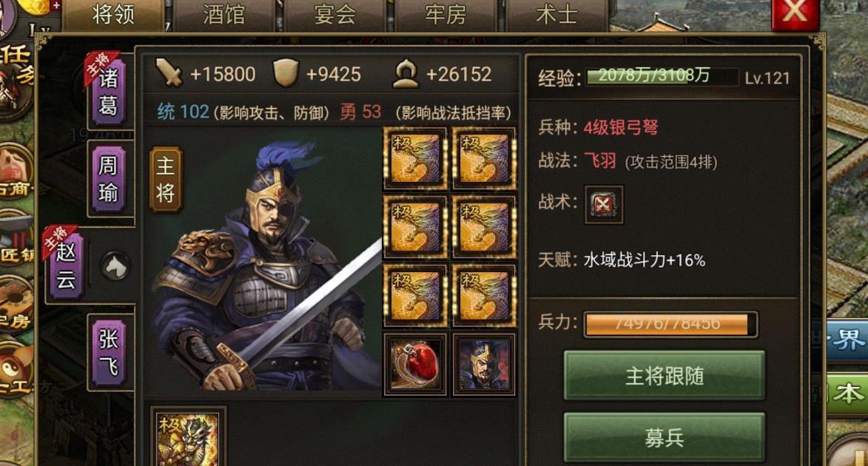This screenshot has width=868, height=466.
Task: Open the red gem accessory slot
Action: 415,365
